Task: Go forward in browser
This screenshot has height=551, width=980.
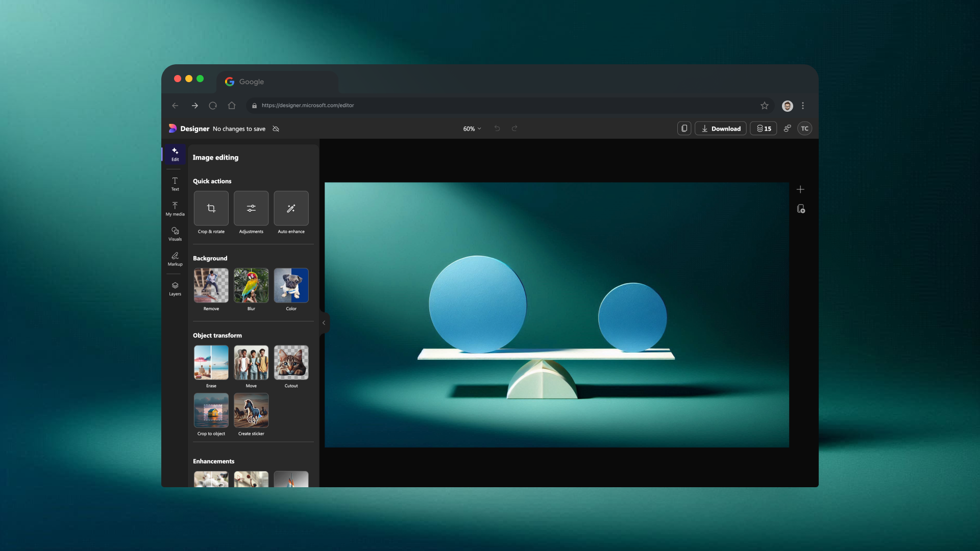Action: coord(194,106)
